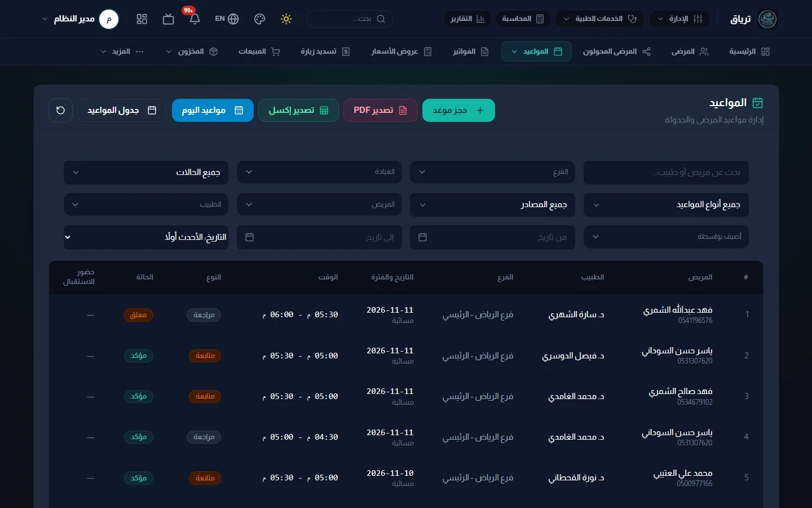Image resolution: width=812 pixels, height=508 pixels.
Task: Open the المرضى tab
Action: (x=690, y=51)
